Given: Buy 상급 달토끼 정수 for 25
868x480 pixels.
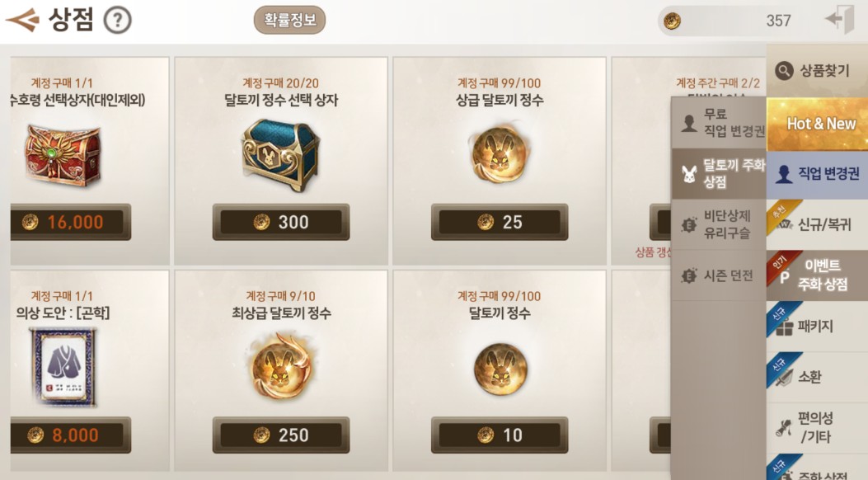Looking at the screenshot, I should [x=500, y=222].
